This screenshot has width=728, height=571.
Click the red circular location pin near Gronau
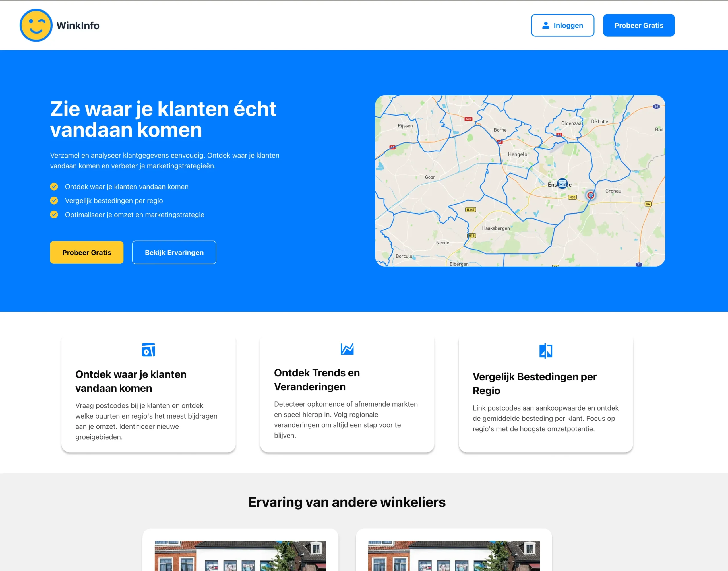tap(590, 195)
